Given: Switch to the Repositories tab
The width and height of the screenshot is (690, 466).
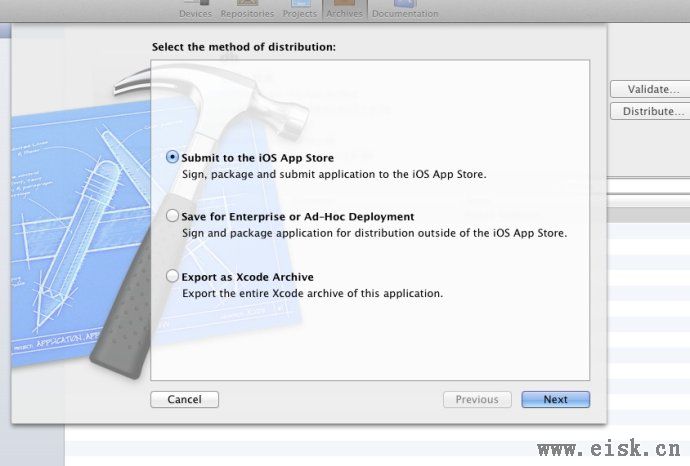Looking at the screenshot, I should pyautogui.click(x=247, y=9).
